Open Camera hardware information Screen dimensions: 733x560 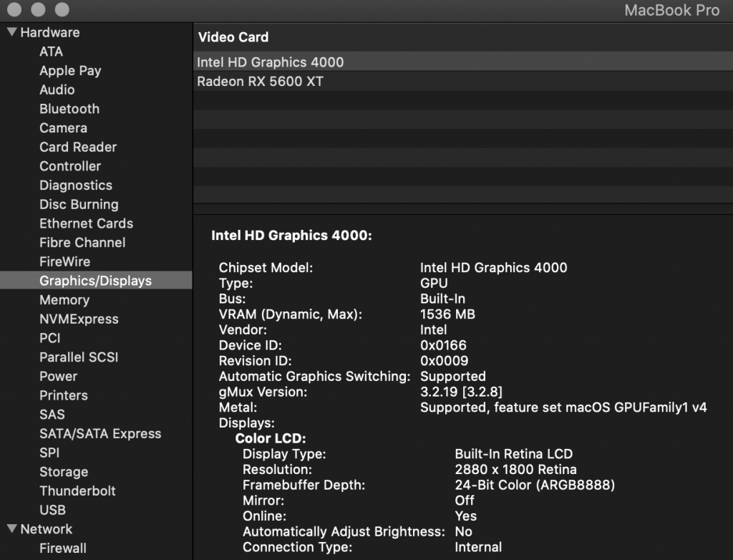(x=63, y=128)
